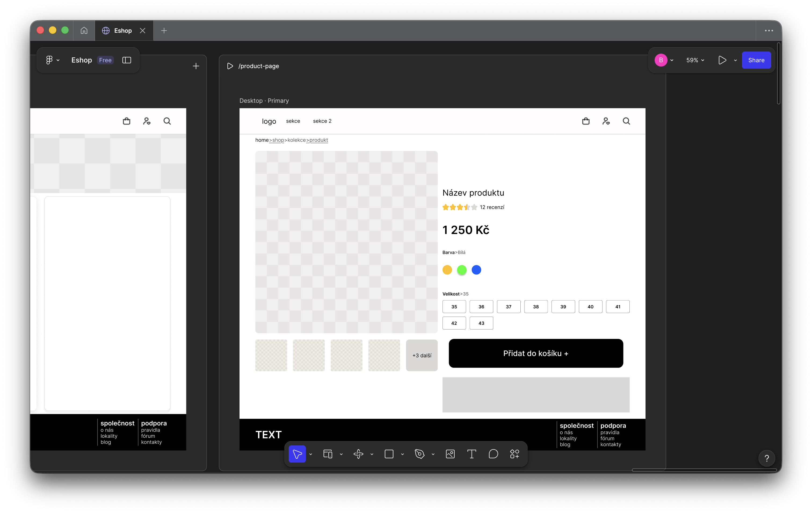Select the Text tool
The width and height of the screenshot is (812, 513).
point(472,454)
